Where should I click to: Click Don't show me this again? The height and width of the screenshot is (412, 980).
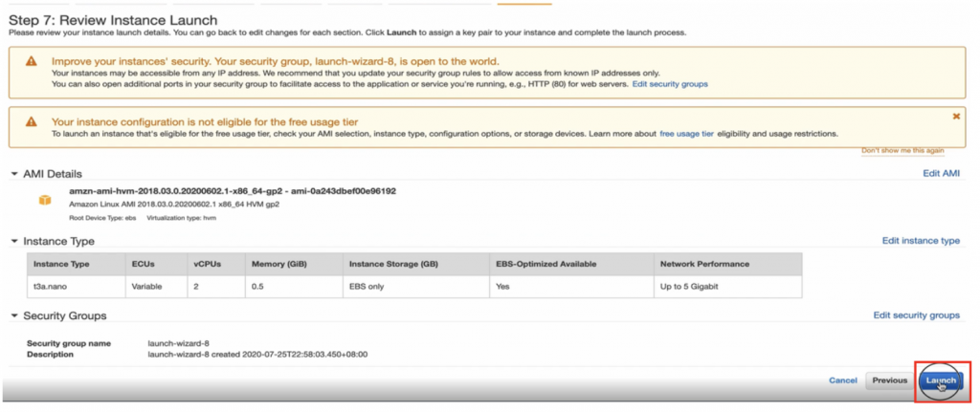click(x=902, y=150)
